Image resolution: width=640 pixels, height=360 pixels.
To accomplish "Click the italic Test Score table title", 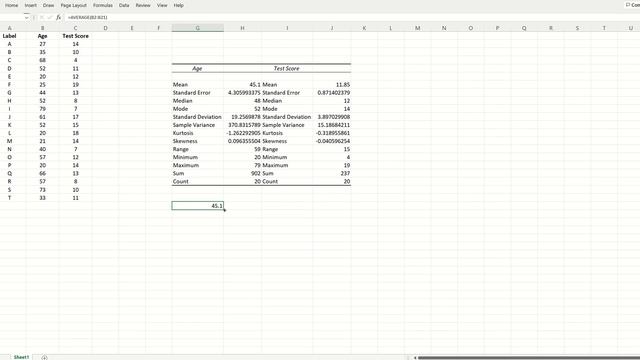I will point(287,69).
